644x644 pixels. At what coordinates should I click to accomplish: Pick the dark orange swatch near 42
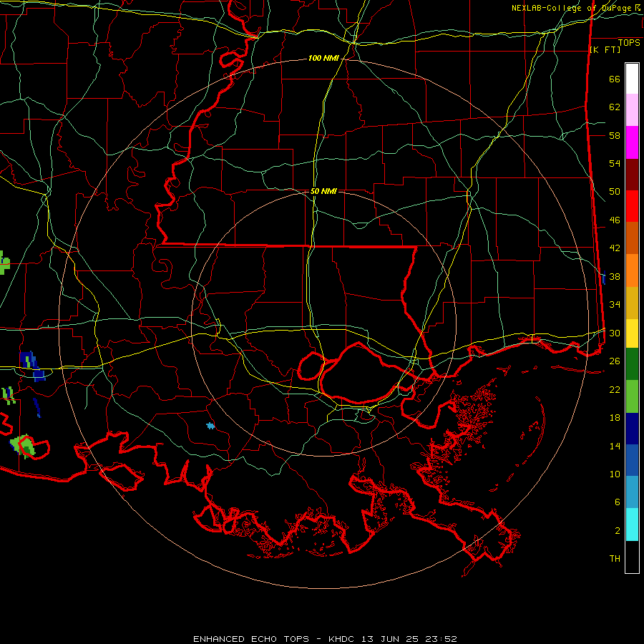coord(632,238)
